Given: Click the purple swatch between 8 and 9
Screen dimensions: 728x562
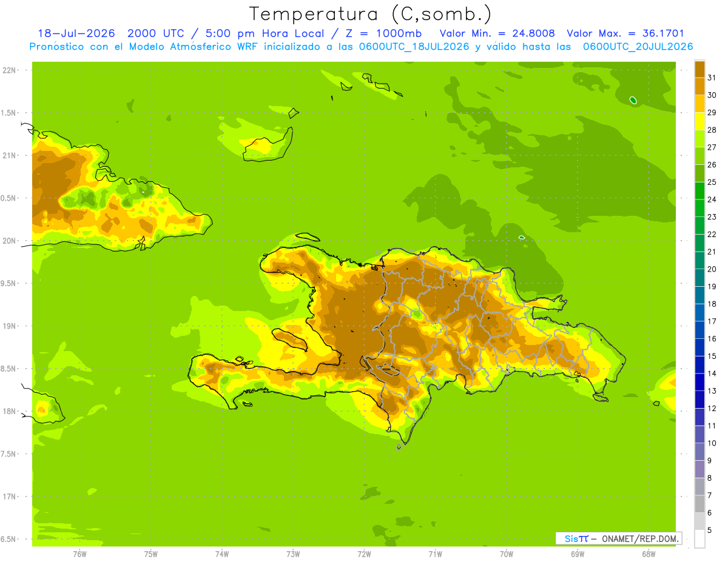Looking at the screenshot, I should [x=699, y=469].
